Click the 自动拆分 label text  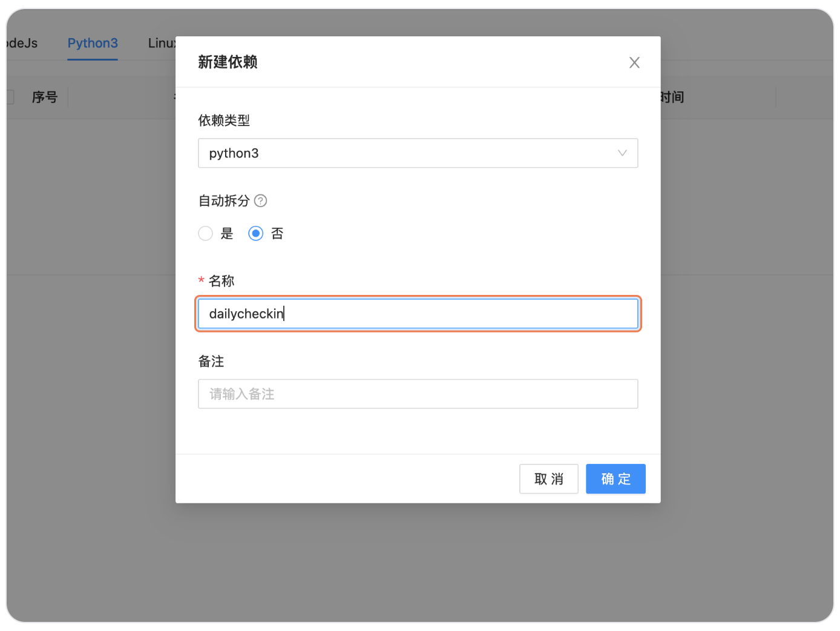tap(224, 200)
